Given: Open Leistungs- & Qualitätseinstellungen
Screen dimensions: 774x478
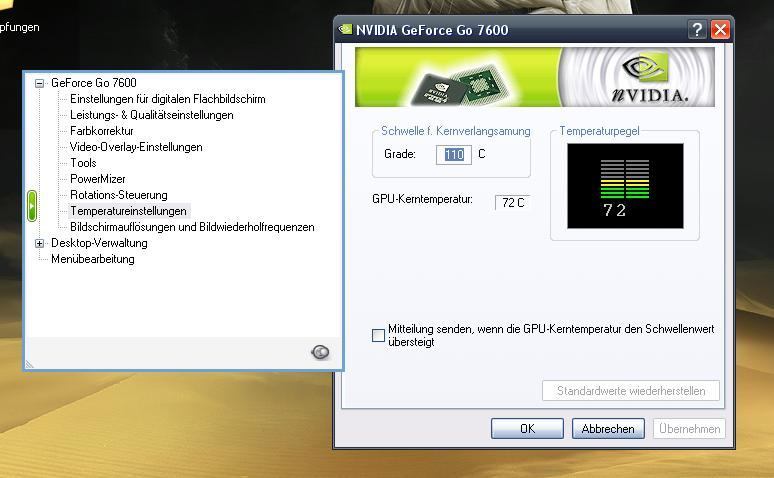Looking at the screenshot, I should (x=152, y=115).
